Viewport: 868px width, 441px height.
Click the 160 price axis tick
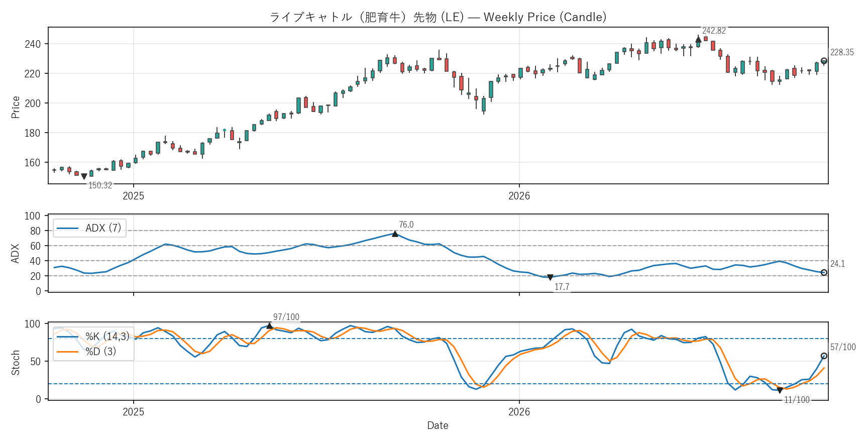point(33,163)
